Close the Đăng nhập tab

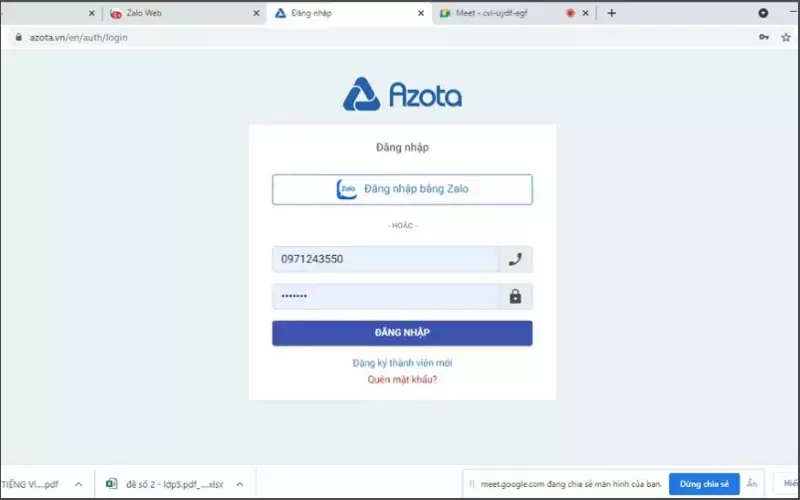pos(421,13)
